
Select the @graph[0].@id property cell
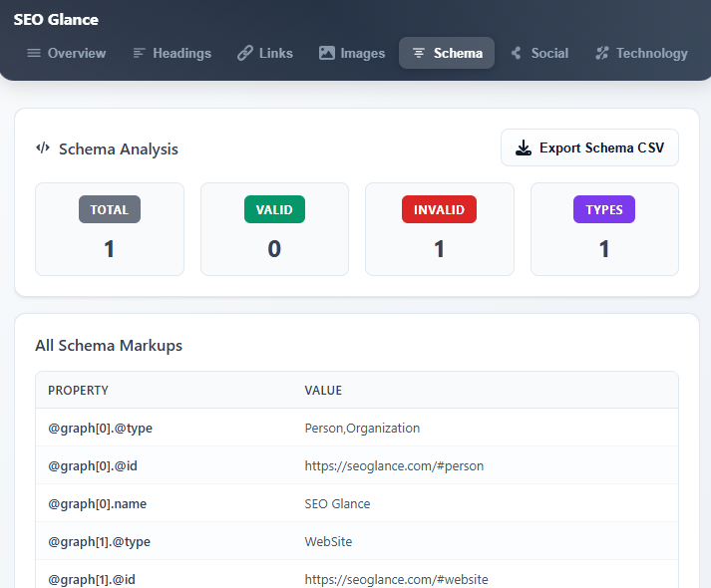click(x=93, y=465)
